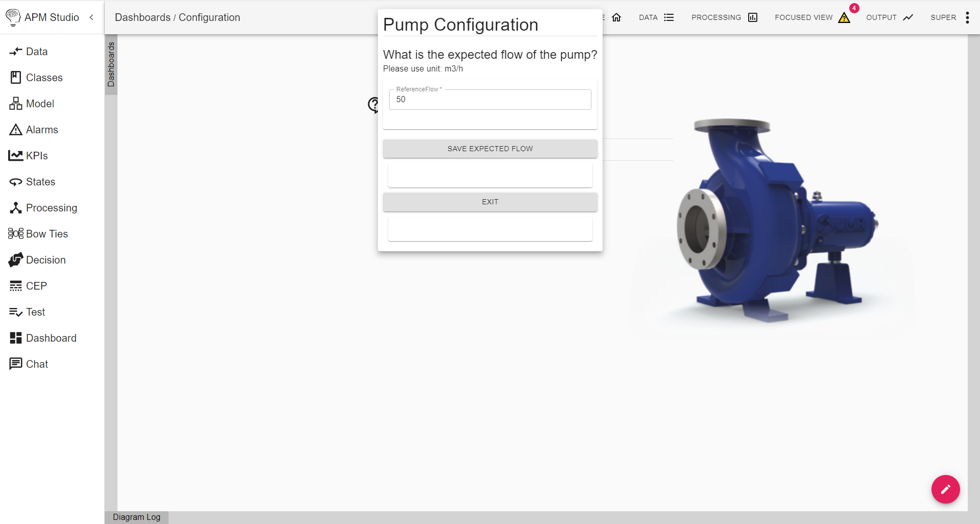Open the three-dot overflow menu next to SUPER
Viewport: 980px width, 524px height.
[x=967, y=17]
